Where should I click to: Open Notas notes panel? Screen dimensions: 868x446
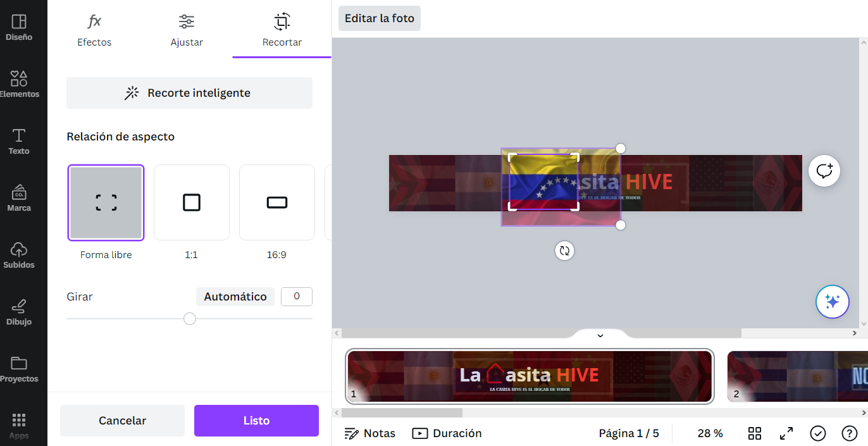[370, 433]
